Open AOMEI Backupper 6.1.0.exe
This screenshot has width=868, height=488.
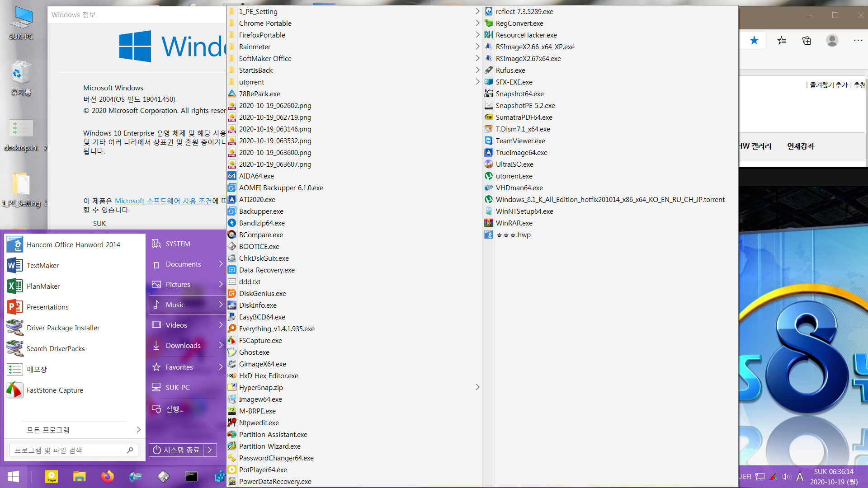click(x=280, y=187)
